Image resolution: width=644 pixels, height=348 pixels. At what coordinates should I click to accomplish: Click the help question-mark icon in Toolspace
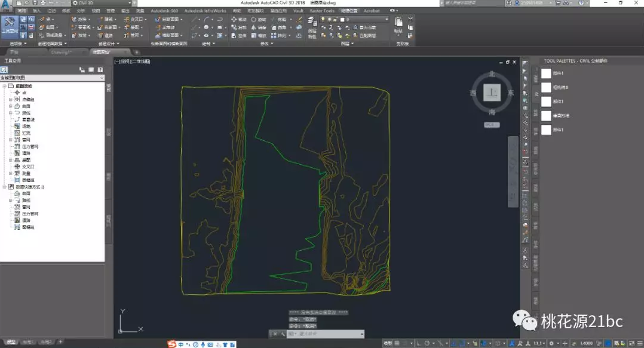coord(100,70)
